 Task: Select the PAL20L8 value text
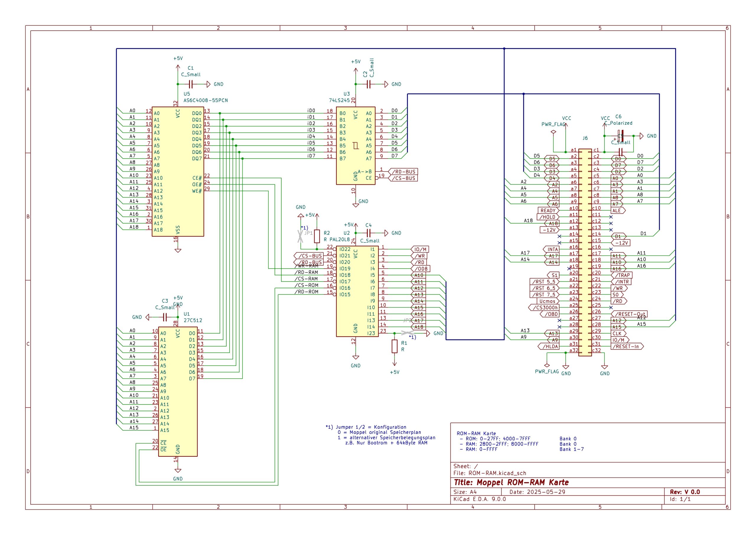340,239
